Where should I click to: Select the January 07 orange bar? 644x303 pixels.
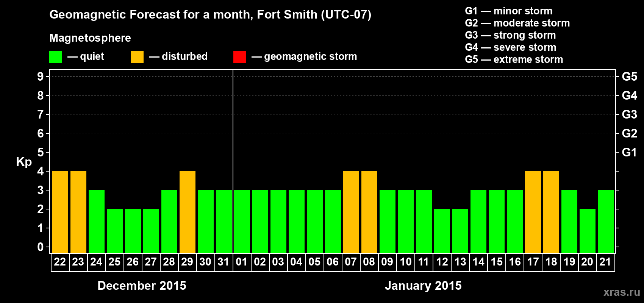pyautogui.click(x=351, y=212)
